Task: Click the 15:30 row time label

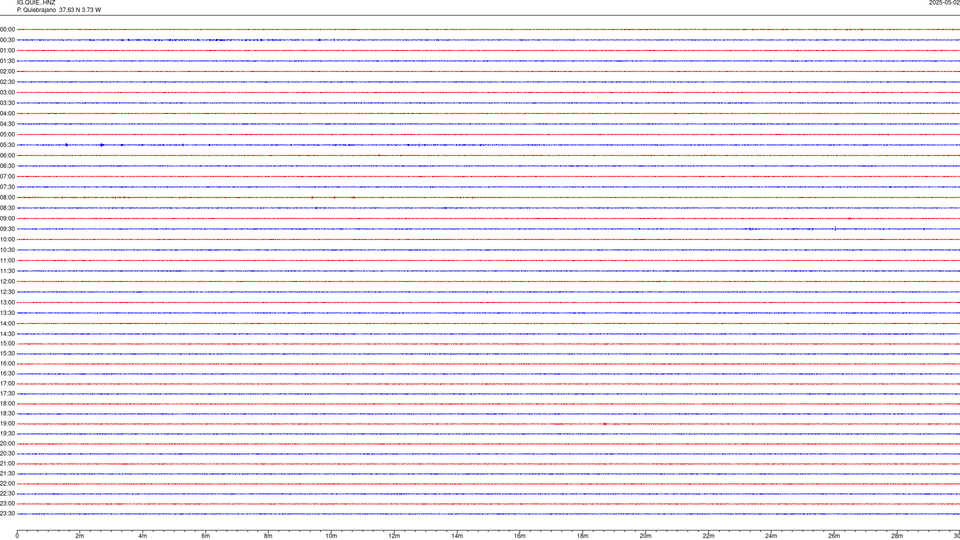Action: (x=7, y=354)
